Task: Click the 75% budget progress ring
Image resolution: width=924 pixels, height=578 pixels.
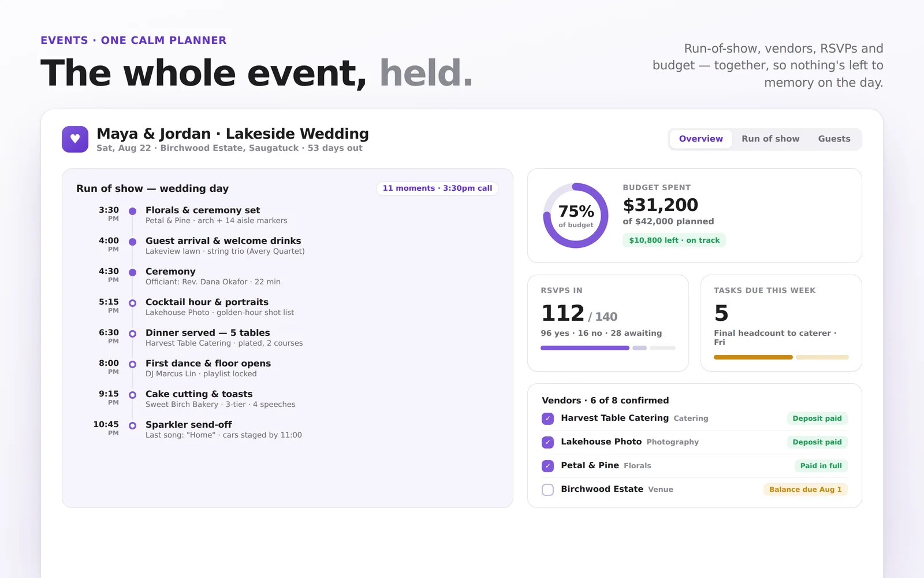Action: coord(576,216)
